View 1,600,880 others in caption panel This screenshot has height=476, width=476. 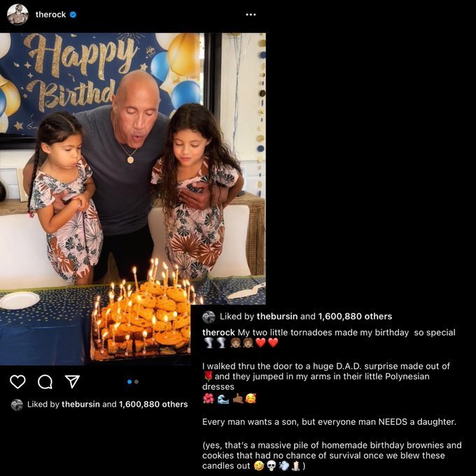click(355, 316)
